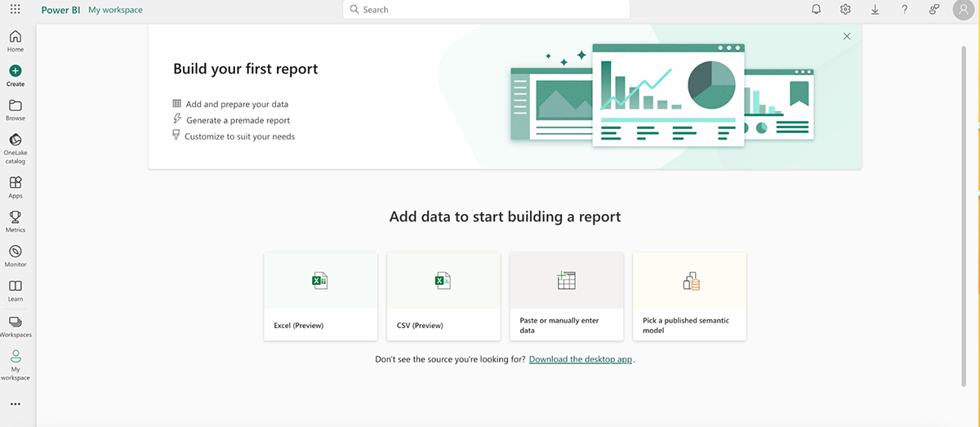Follow the Download the desktop app link
This screenshot has width=980, height=427.
tap(581, 359)
